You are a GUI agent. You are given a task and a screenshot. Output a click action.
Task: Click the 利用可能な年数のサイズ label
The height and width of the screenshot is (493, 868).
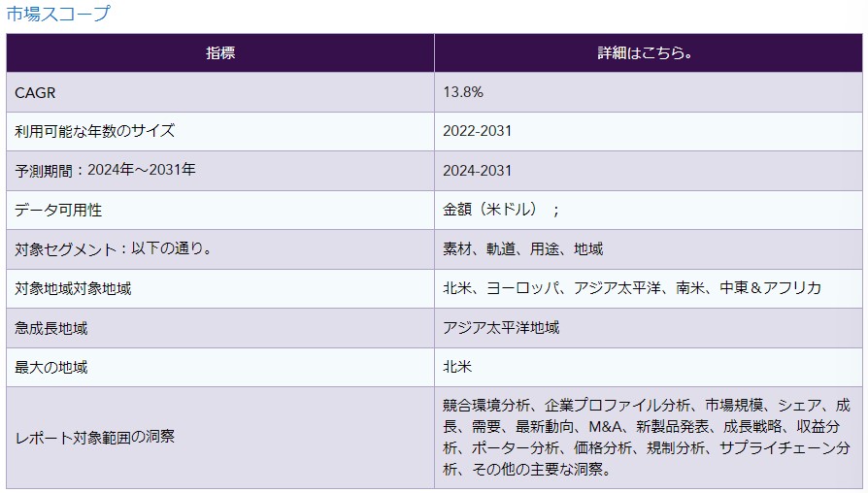coord(95,131)
